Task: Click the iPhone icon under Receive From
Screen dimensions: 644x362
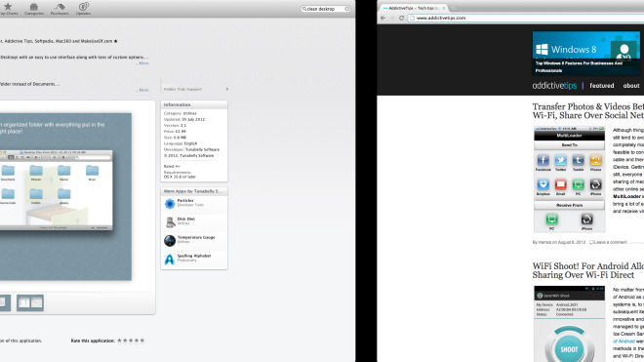Action: [x=586, y=220]
